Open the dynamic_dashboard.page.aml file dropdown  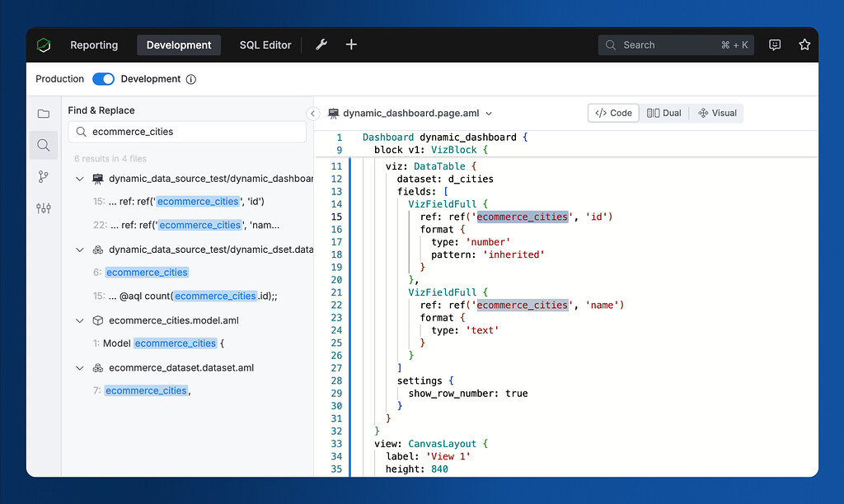[x=490, y=113]
